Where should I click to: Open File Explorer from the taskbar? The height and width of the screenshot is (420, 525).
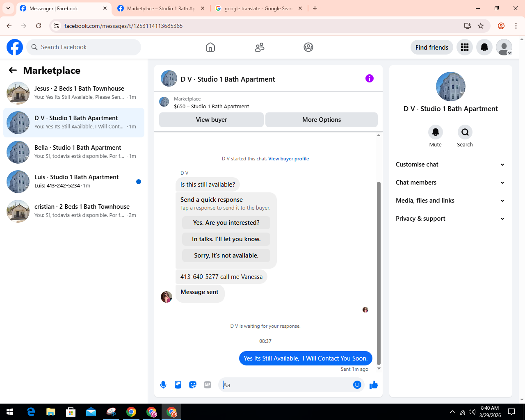(51, 412)
